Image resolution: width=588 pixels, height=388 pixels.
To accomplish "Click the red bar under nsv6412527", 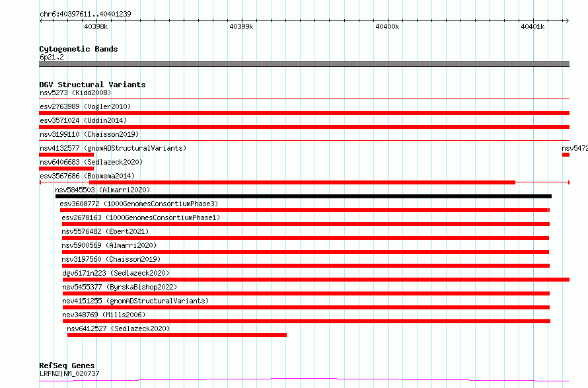I will [x=177, y=335].
